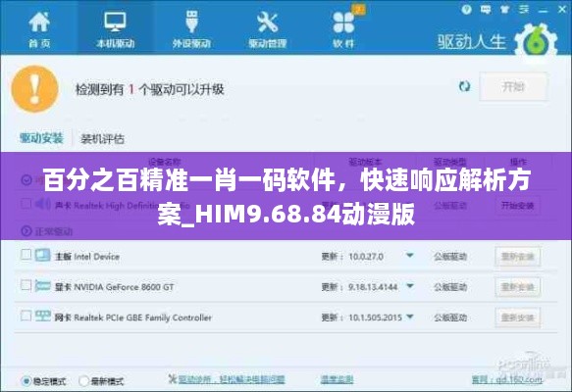Tick the 网卡 Realtek PCIe GBE checkbox
This screenshot has width=572, height=392.
[26, 316]
